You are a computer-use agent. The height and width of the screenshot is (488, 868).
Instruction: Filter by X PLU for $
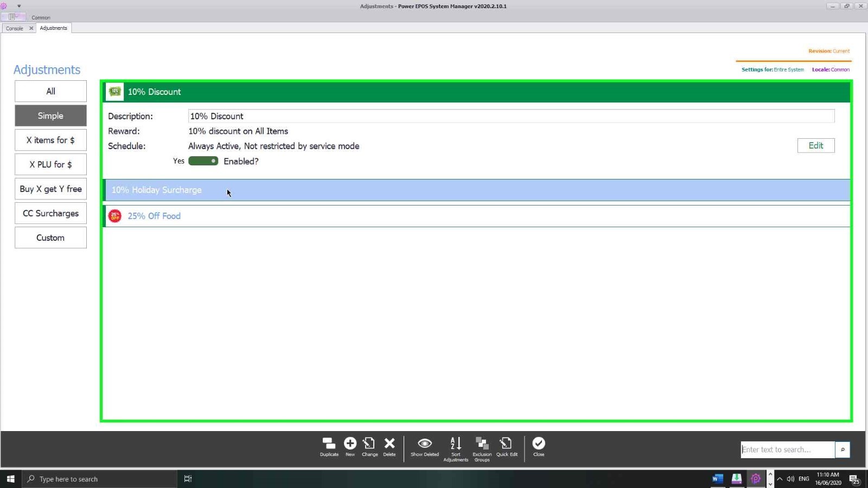pyautogui.click(x=50, y=164)
